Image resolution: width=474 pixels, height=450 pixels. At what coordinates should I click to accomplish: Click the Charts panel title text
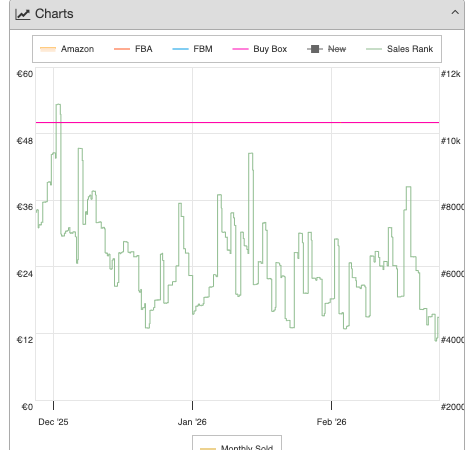click(54, 14)
